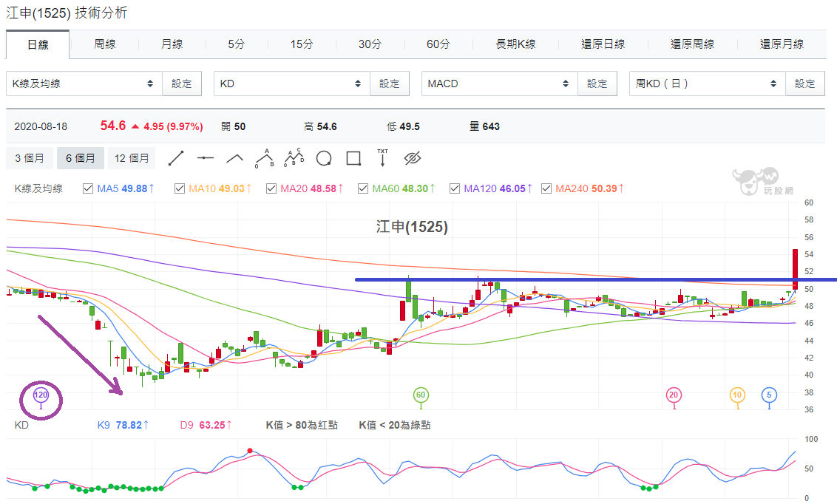Click the MA240 50.39 value label

pos(589,188)
